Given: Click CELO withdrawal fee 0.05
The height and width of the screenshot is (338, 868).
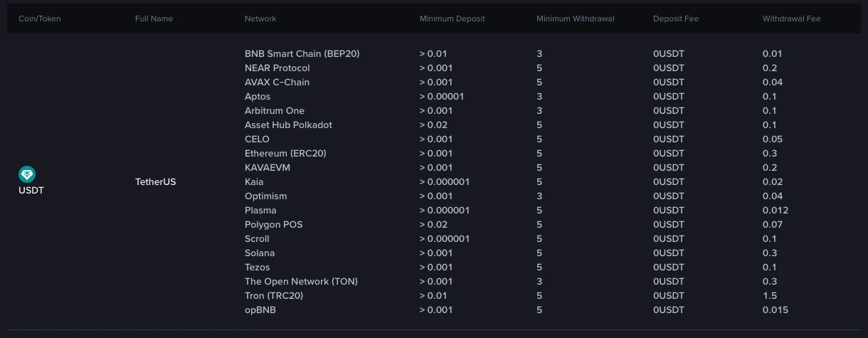Looking at the screenshot, I should (x=773, y=139).
